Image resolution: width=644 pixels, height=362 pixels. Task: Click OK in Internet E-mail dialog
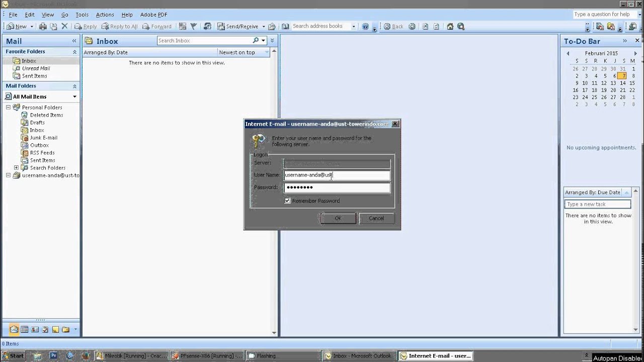pos(338,218)
